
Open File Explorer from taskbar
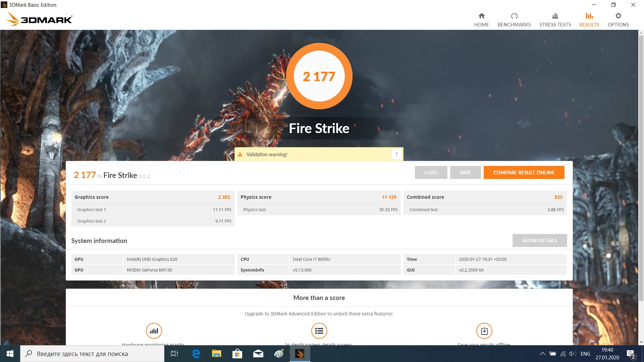click(217, 354)
